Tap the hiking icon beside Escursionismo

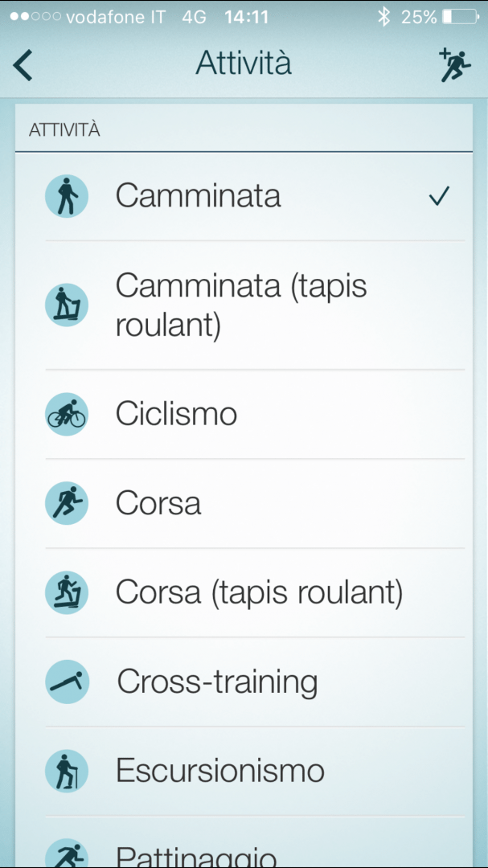click(67, 772)
